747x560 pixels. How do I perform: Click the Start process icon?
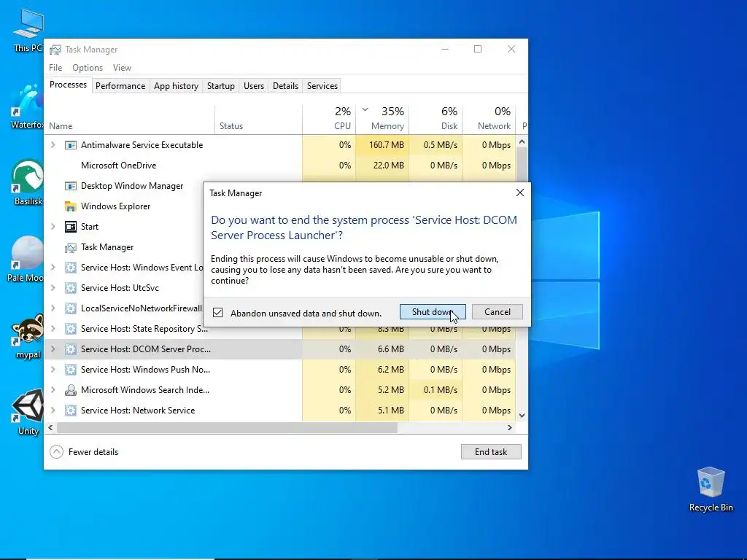71,227
